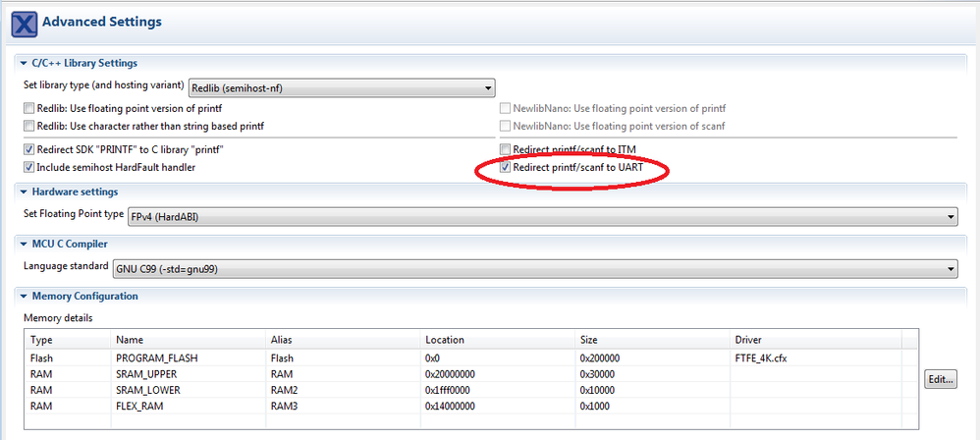This screenshot has width=980, height=440.
Task: Click the Memory details label
Action: [58, 318]
